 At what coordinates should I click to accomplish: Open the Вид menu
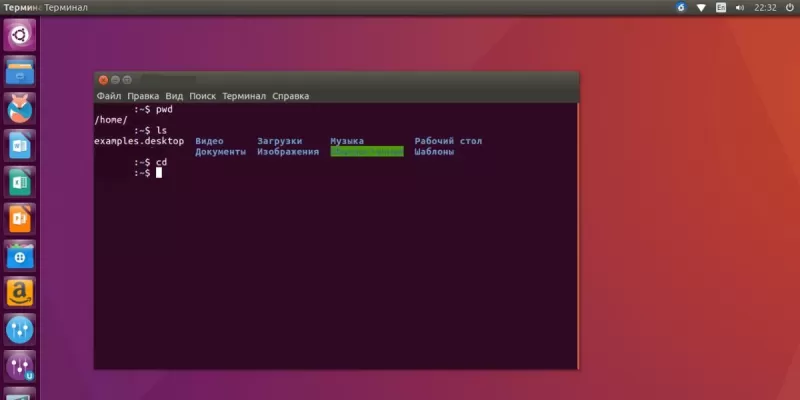[x=174, y=96]
